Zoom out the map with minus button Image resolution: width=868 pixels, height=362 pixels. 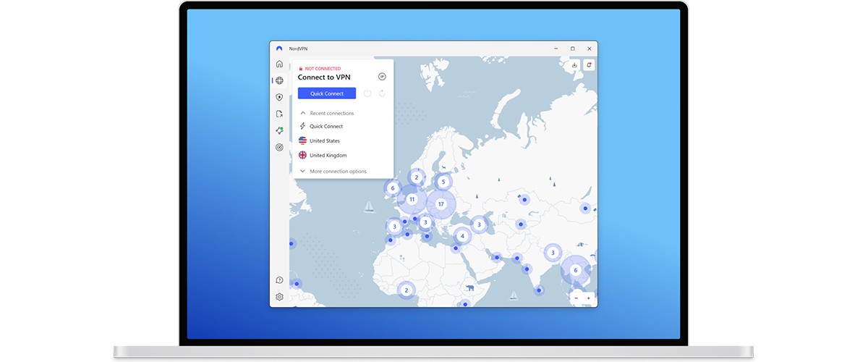click(576, 298)
